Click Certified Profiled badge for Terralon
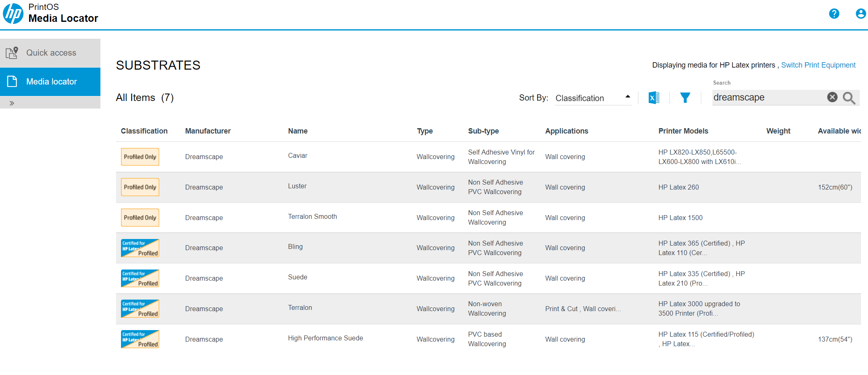This screenshot has height=375, width=868. [x=140, y=309]
